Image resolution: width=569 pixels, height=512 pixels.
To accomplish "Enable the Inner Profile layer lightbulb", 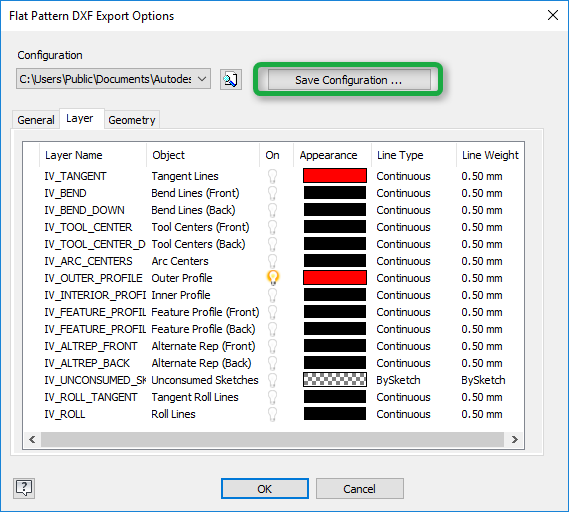I will point(273,295).
